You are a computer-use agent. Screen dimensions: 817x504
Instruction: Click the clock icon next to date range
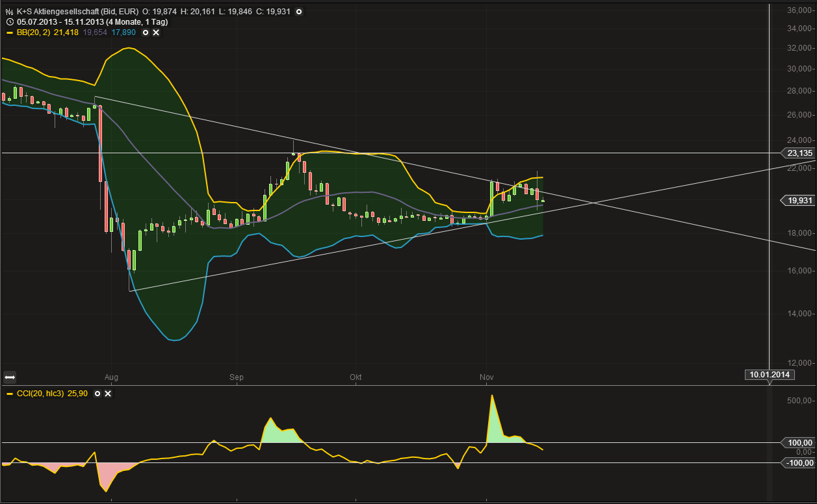(x=9, y=21)
